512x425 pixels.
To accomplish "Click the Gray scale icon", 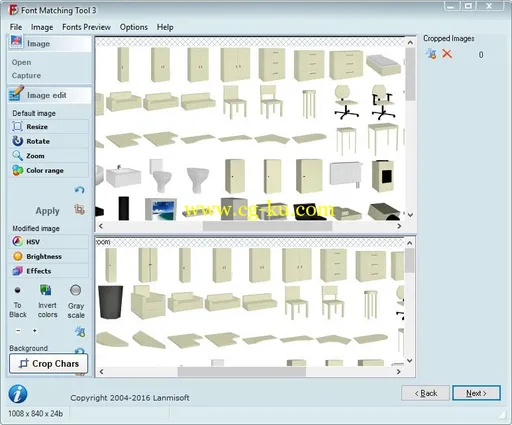I will (76, 290).
